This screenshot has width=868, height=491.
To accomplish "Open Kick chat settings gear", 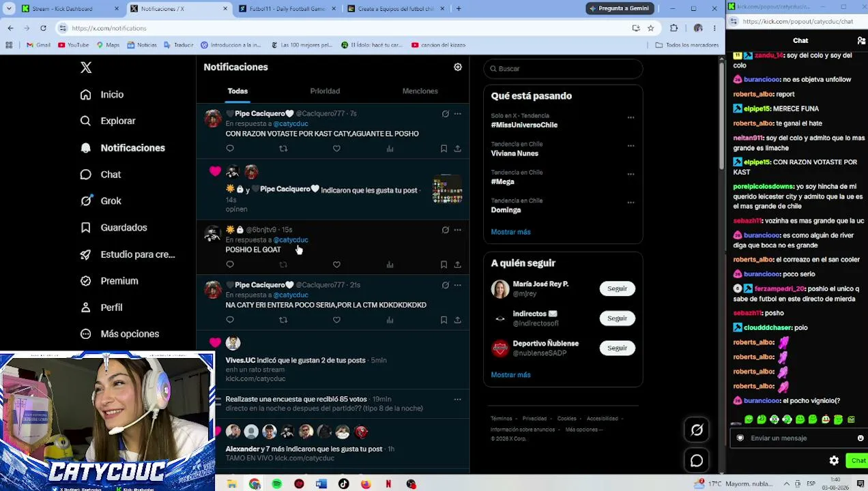I will 834,461.
